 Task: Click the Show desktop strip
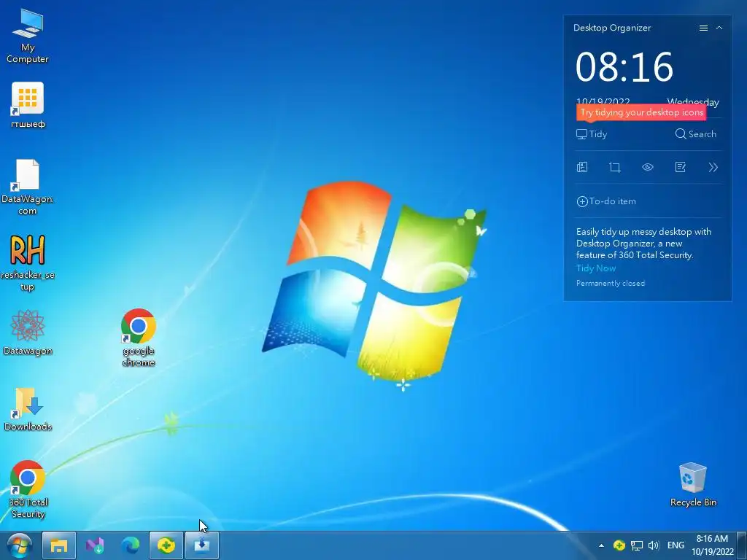pos(742,545)
